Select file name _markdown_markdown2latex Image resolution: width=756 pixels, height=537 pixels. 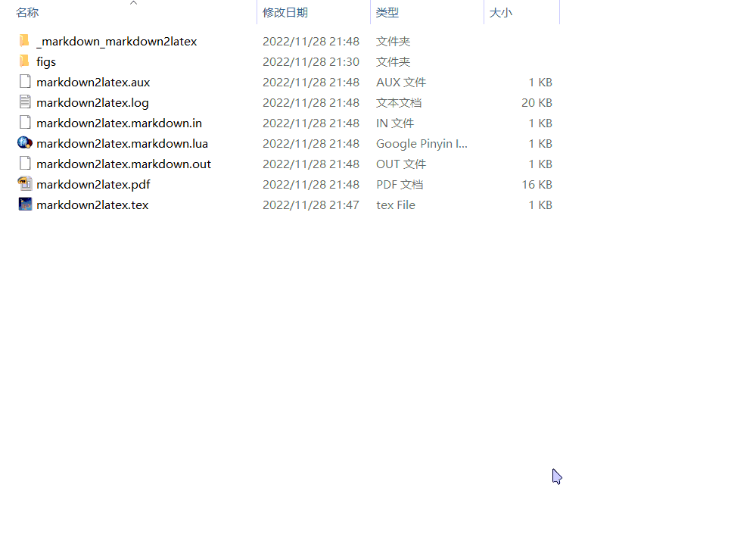[x=117, y=42]
